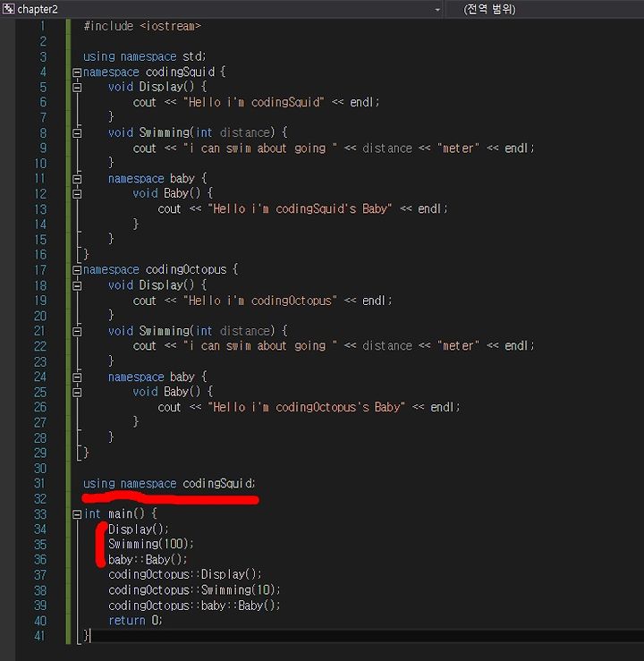Image resolution: width=644 pixels, height=661 pixels.
Task: Collapse Swimming function on line 21
Action: [x=77, y=332]
